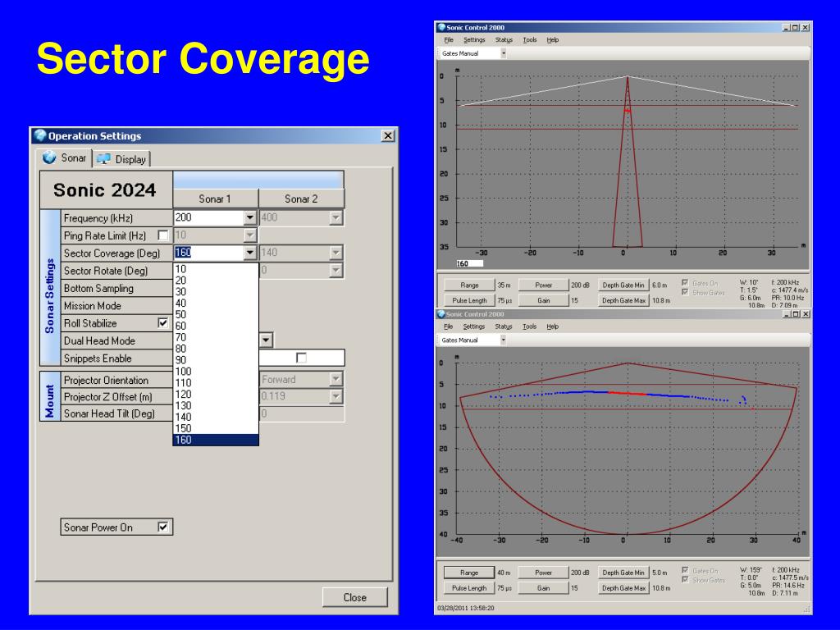Choose 150 in the Sector Coverage list

[216, 428]
